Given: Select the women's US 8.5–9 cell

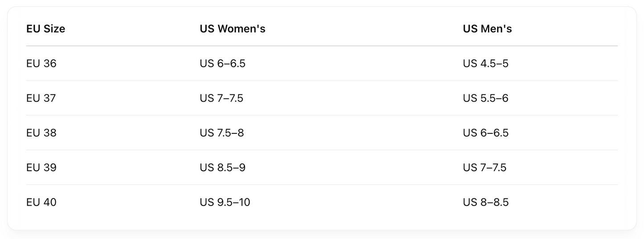Looking at the screenshot, I should pyautogui.click(x=222, y=168).
